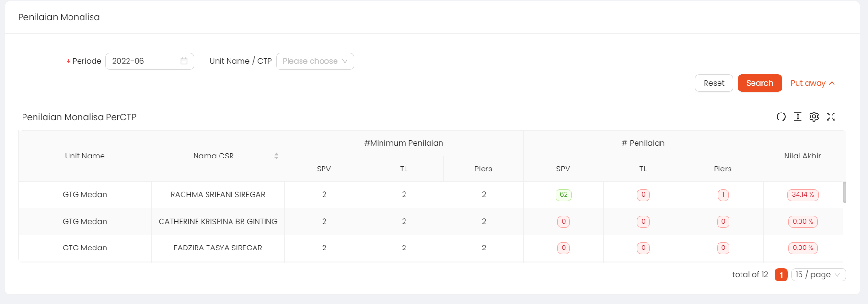Screen dimensions: 868x304
Task: Open the 15 / page size selector
Action: point(818,274)
